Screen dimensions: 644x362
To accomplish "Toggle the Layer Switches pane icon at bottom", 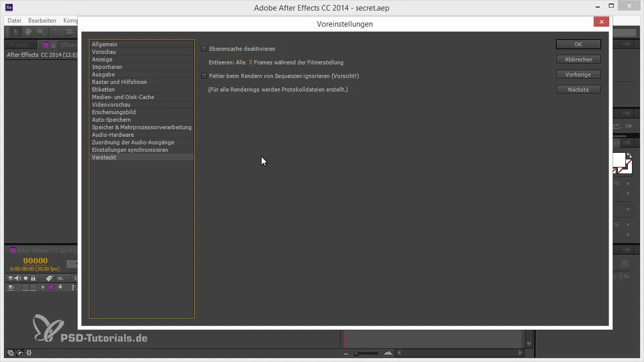I will coord(11,353).
